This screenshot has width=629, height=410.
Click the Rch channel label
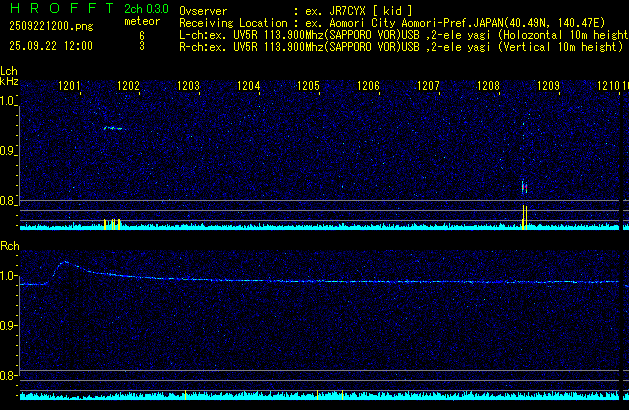coord(9,246)
